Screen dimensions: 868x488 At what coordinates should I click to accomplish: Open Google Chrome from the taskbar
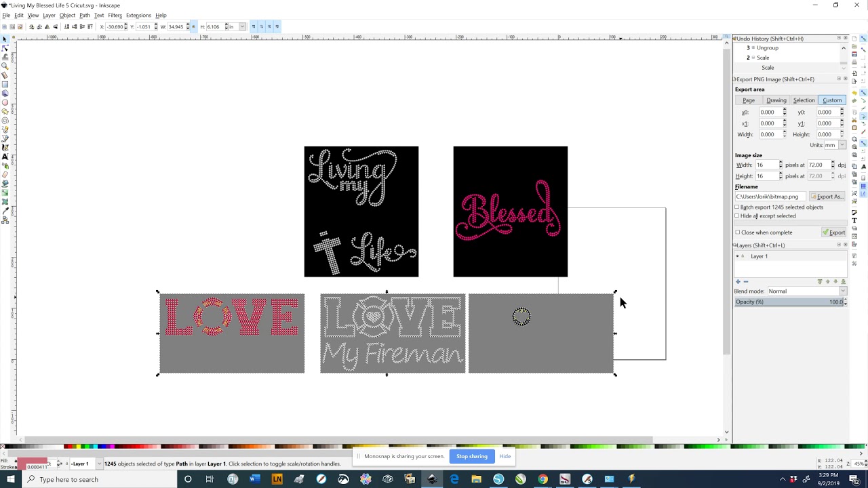click(x=542, y=479)
